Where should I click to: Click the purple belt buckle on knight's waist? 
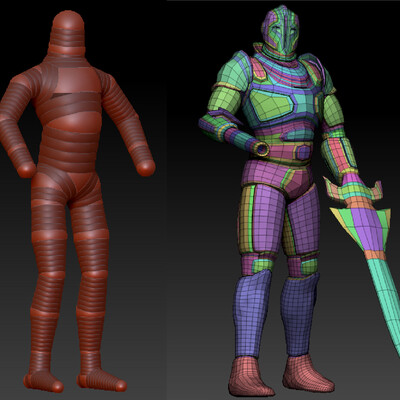pyautogui.click(x=303, y=152)
